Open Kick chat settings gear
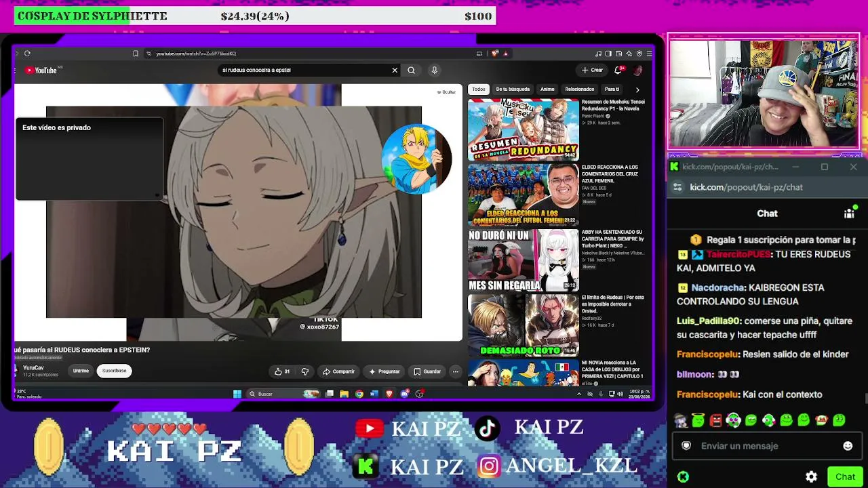 pyautogui.click(x=811, y=476)
